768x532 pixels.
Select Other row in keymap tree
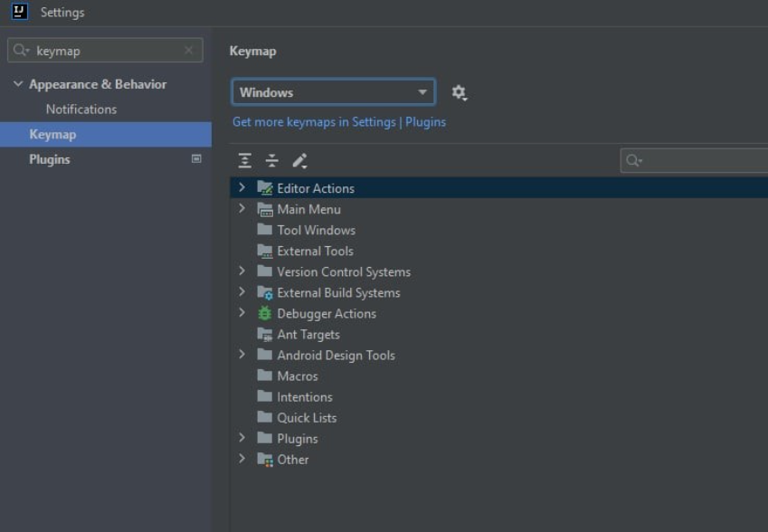point(499,460)
